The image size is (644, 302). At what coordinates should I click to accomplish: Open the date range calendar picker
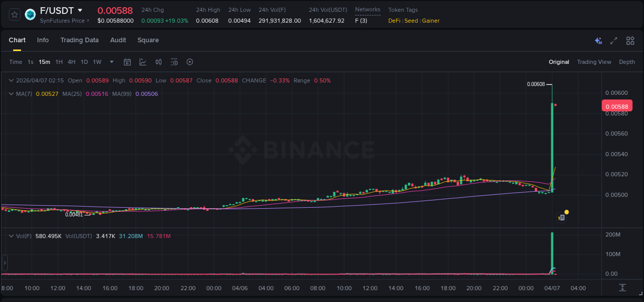[127, 62]
